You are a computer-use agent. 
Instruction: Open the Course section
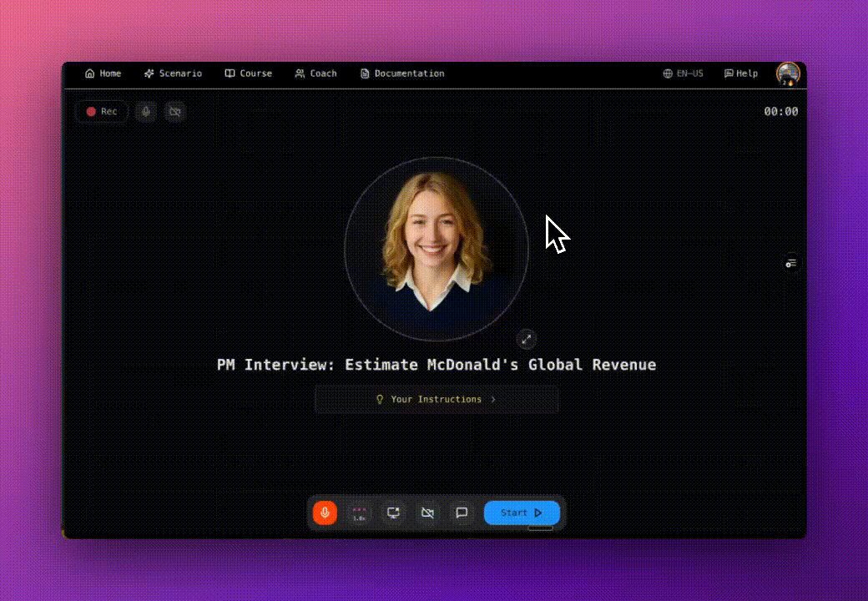(x=248, y=73)
